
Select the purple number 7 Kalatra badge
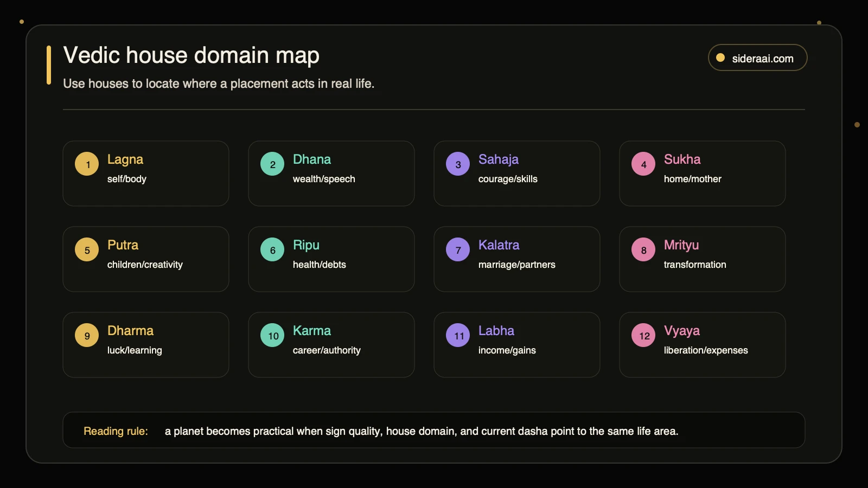[458, 249]
